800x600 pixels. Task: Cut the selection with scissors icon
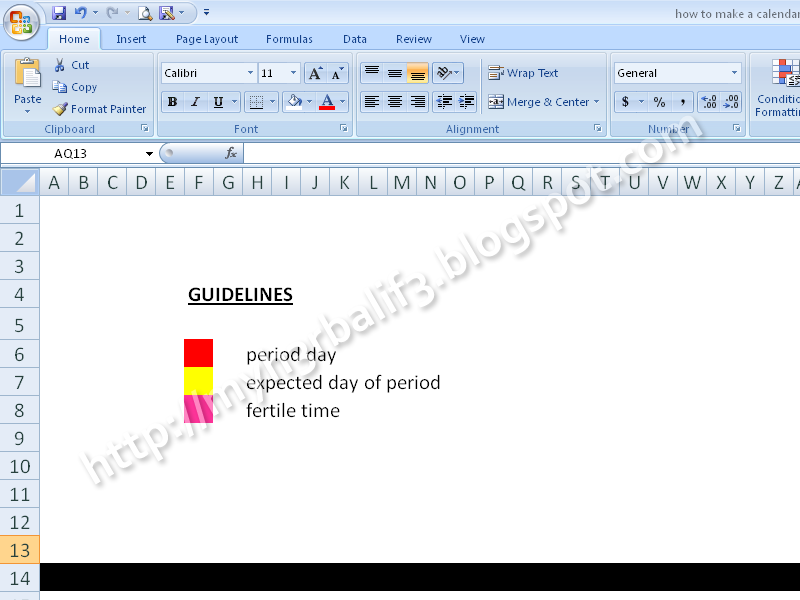click(60, 65)
